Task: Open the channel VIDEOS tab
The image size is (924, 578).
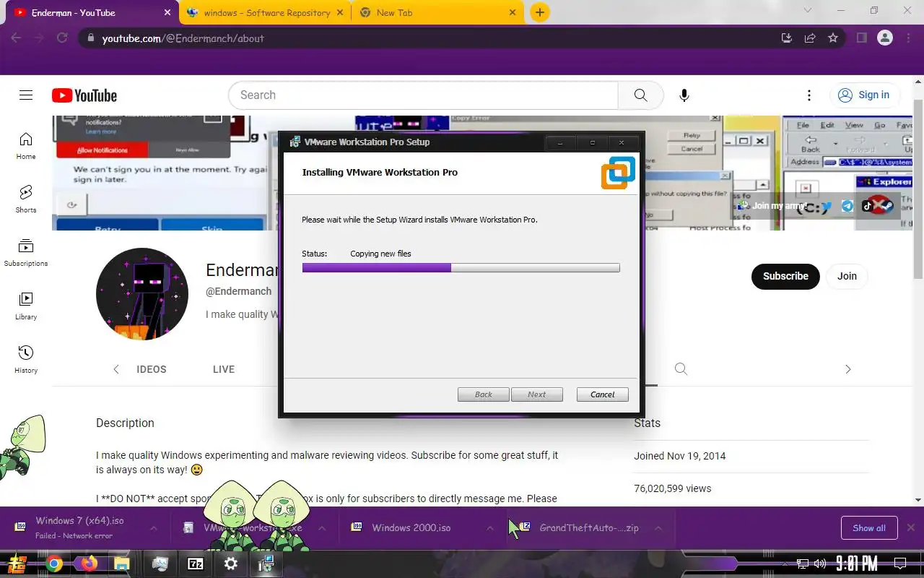Action: 151,369
